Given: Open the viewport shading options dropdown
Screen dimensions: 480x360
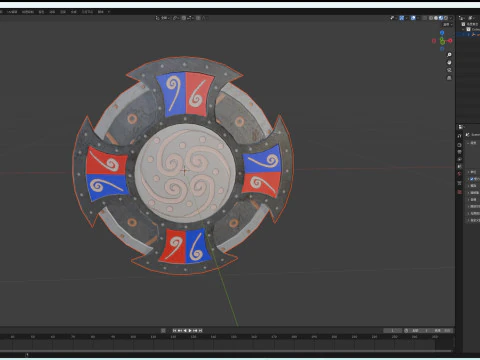Looking at the screenshot, I should point(451,18).
